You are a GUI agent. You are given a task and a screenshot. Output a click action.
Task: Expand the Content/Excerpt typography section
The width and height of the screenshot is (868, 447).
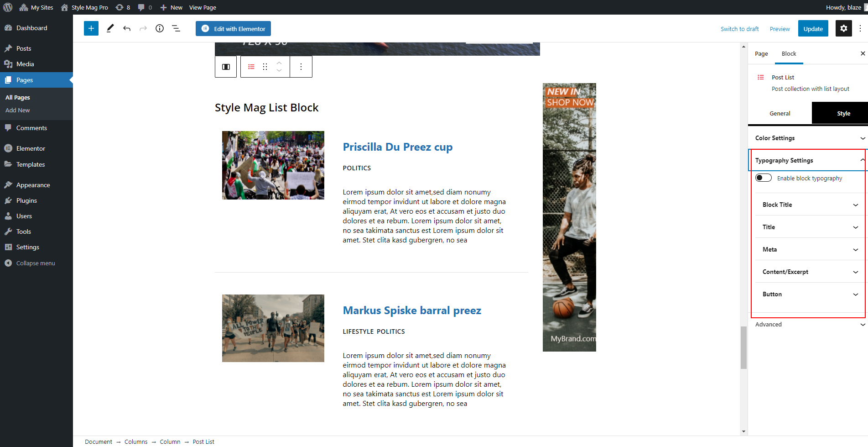tap(810, 272)
